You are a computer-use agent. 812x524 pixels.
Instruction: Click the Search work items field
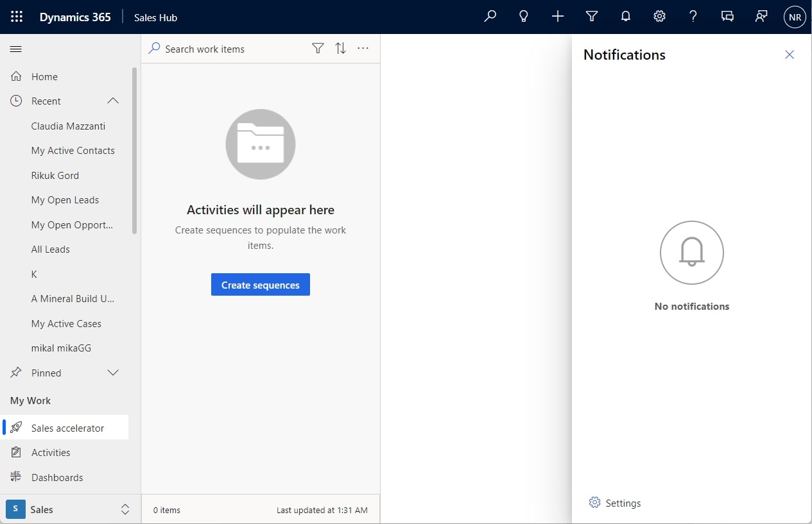[225, 49]
